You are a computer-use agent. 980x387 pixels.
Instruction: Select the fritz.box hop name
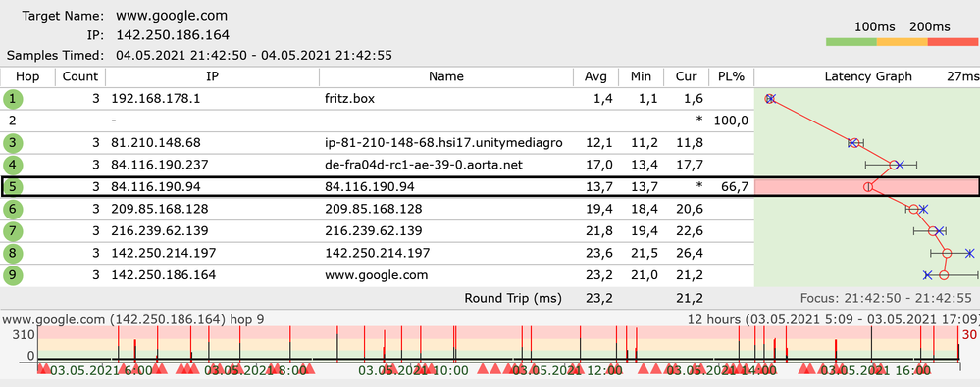click(350, 99)
